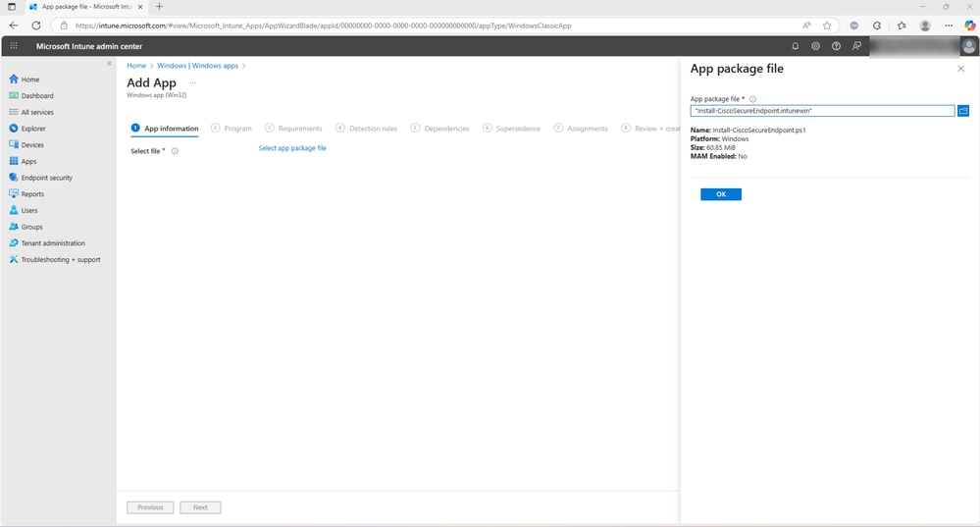
Task: Open a new browser tab
Action: (159, 7)
